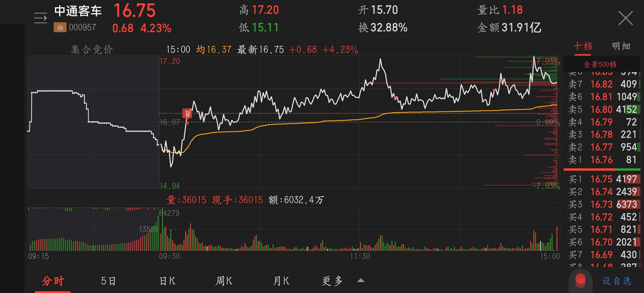Expand the 更多 chart period arrow
The image size is (644, 293).
[x=361, y=280]
